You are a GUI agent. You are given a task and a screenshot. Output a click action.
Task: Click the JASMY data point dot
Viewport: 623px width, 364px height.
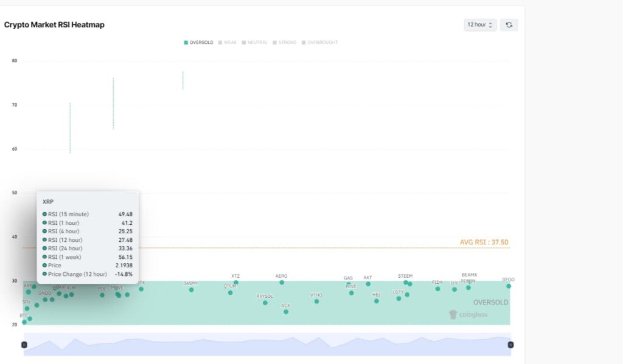point(191,290)
